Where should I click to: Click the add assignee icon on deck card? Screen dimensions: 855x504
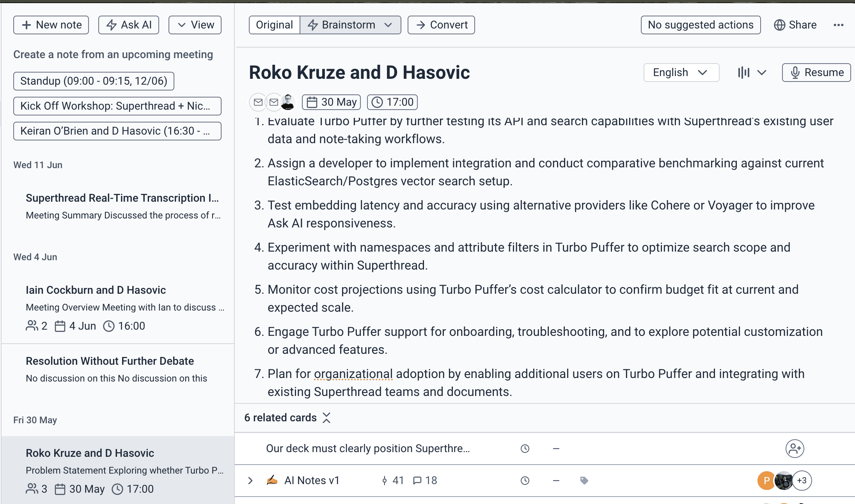[795, 449]
